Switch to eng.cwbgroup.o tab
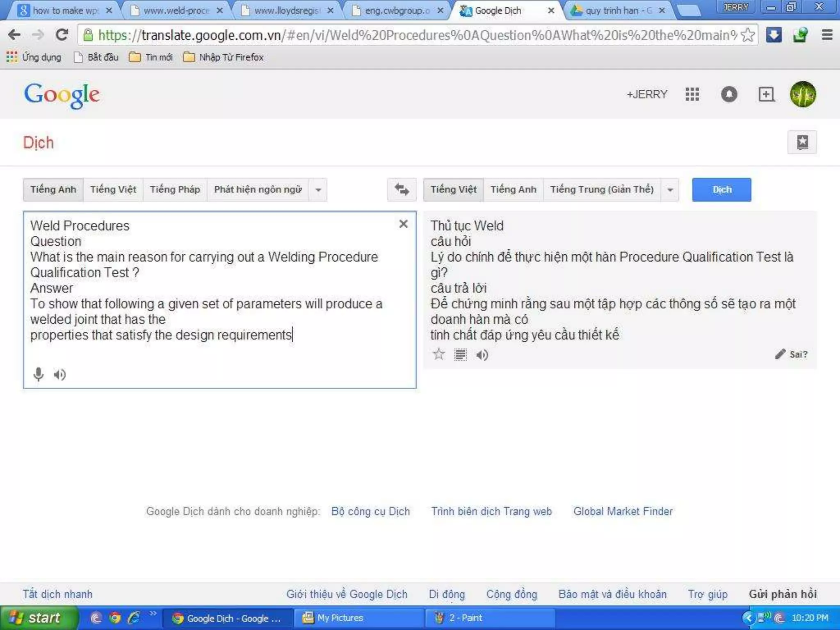 pos(397,11)
